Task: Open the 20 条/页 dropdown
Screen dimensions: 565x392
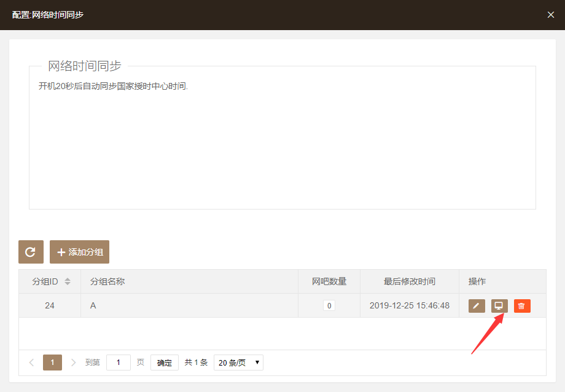Action: coord(238,363)
